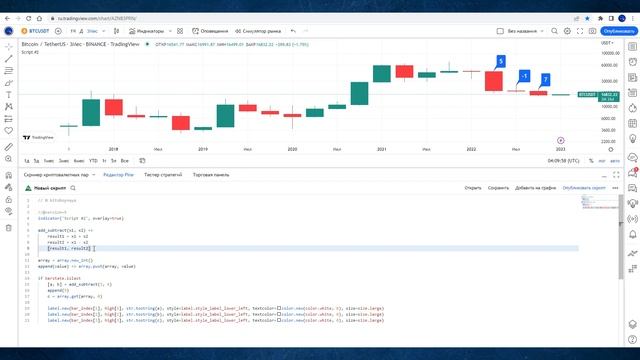
Task: Select the Все time range
Action: pos(125,161)
